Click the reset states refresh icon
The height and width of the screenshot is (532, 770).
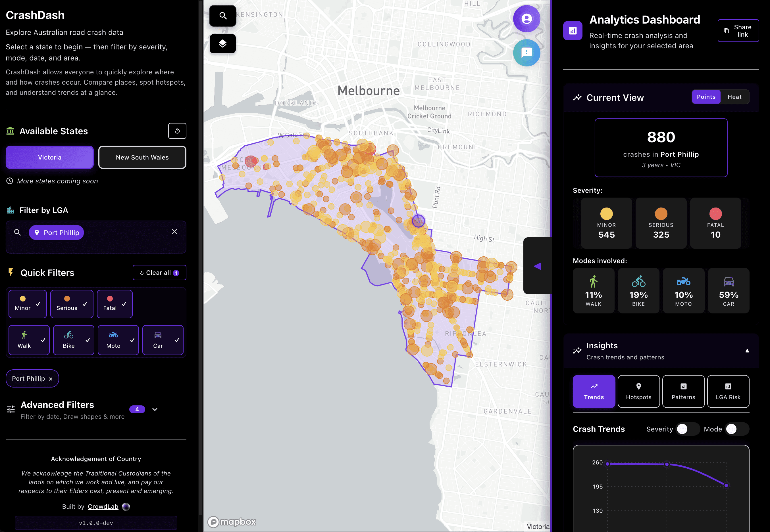coord(177,131)
